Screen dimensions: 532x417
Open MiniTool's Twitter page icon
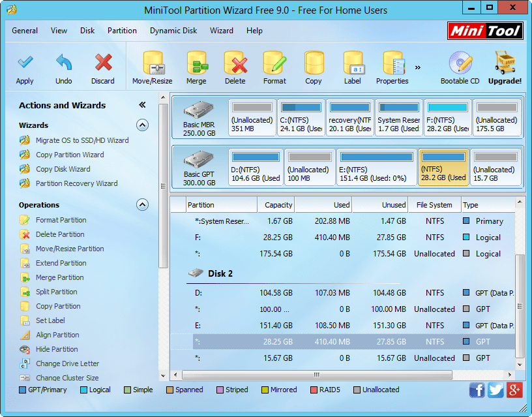(x=495, y=390)
